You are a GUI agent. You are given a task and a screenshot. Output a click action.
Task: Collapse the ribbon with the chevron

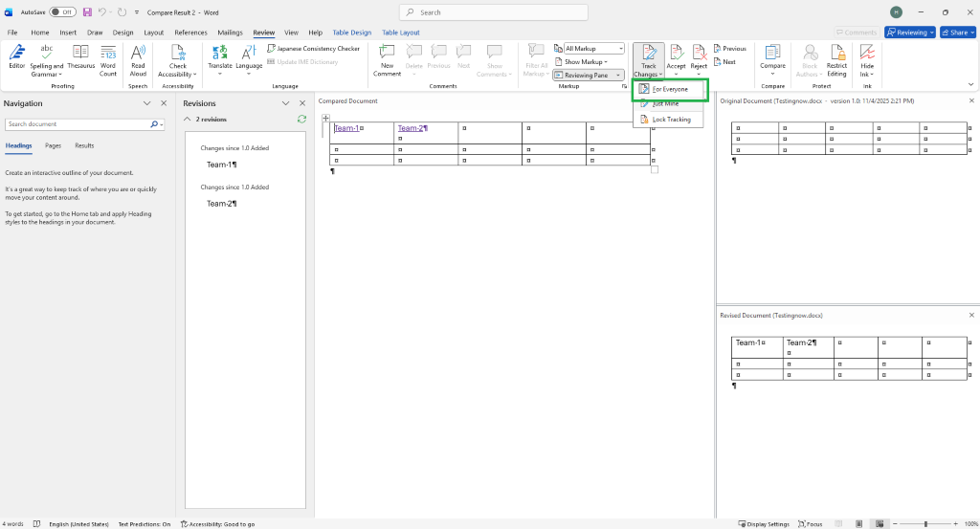click(970, 84)
